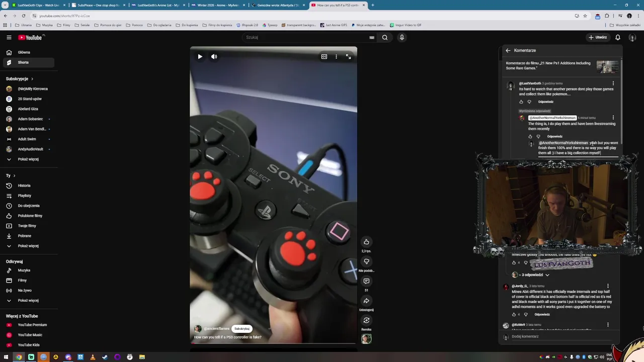Open Do obejrzenia watch later
The image size is (644, 362).
[x=29, y=206]
